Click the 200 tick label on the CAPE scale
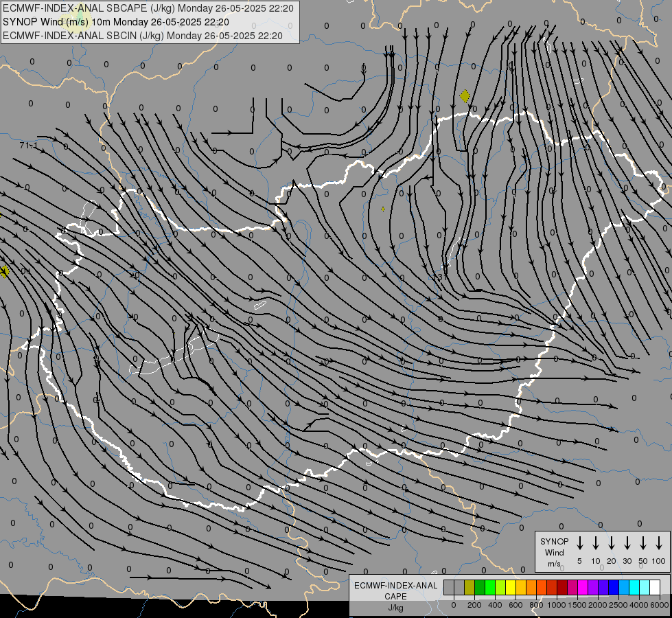This screenshot has width=672, height=618. tap(474, 605)
